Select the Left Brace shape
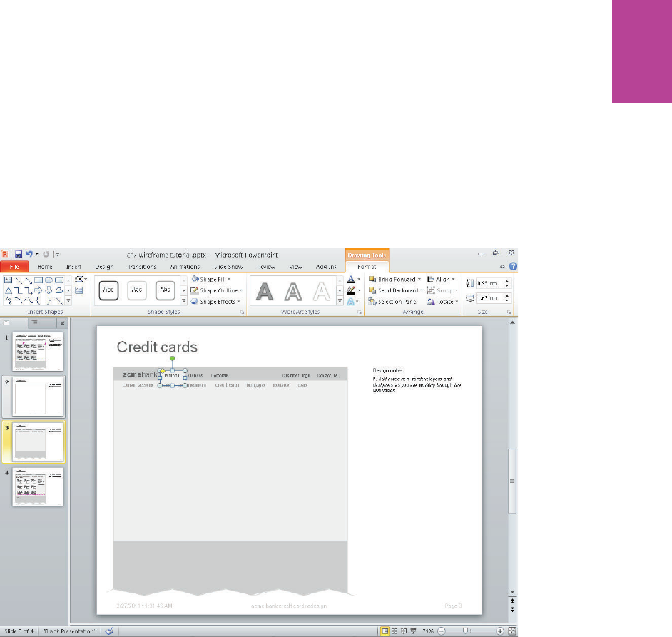The width and height of the screenshot is (672, 637). coord(39,301)
